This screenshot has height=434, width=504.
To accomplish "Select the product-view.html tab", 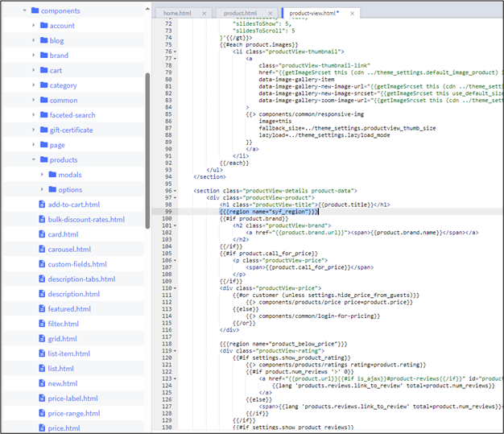I will (x=313, y=13).
